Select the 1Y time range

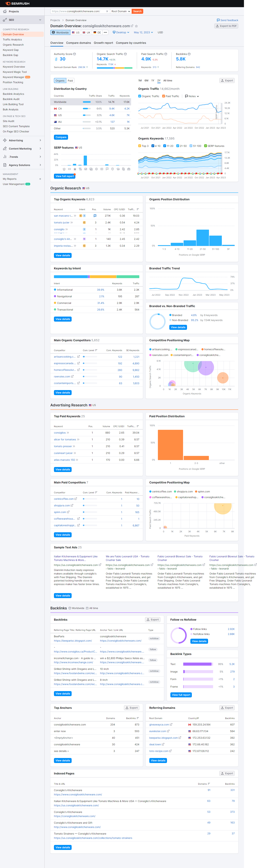[x=153, y=80]
